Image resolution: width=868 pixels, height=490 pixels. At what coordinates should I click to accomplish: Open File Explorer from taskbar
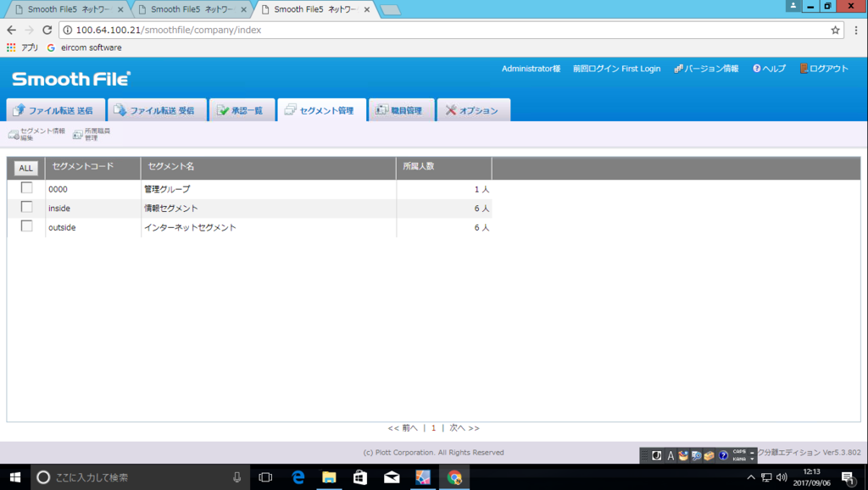pos(330,477)
